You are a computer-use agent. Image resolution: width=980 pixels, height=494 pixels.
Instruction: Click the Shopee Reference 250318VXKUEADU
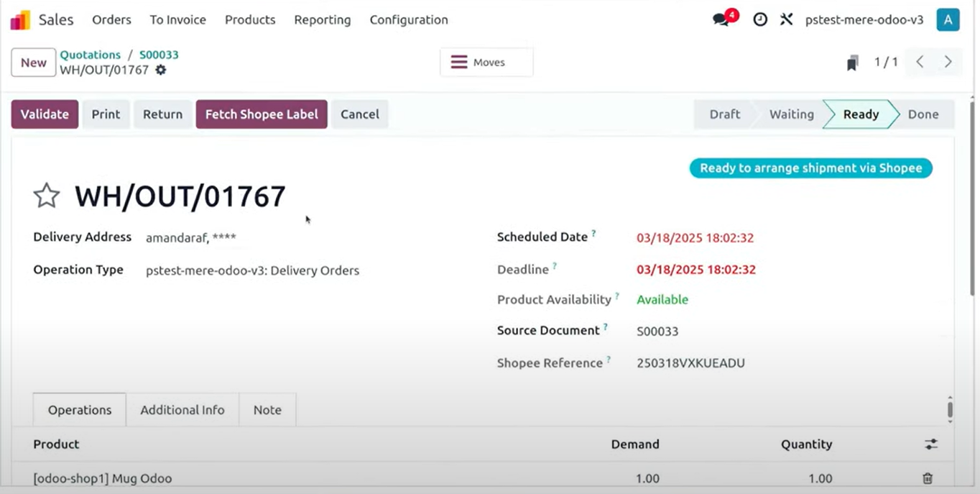[690, 363]
